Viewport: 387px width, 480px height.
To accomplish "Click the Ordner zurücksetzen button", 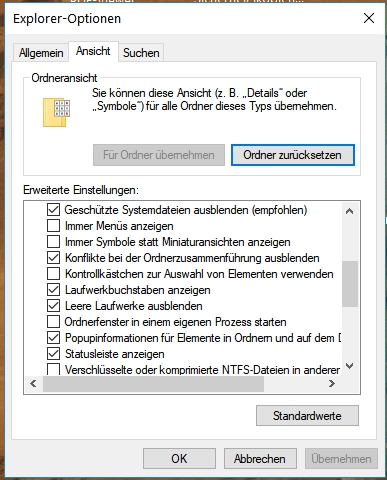I will [293, 155].
